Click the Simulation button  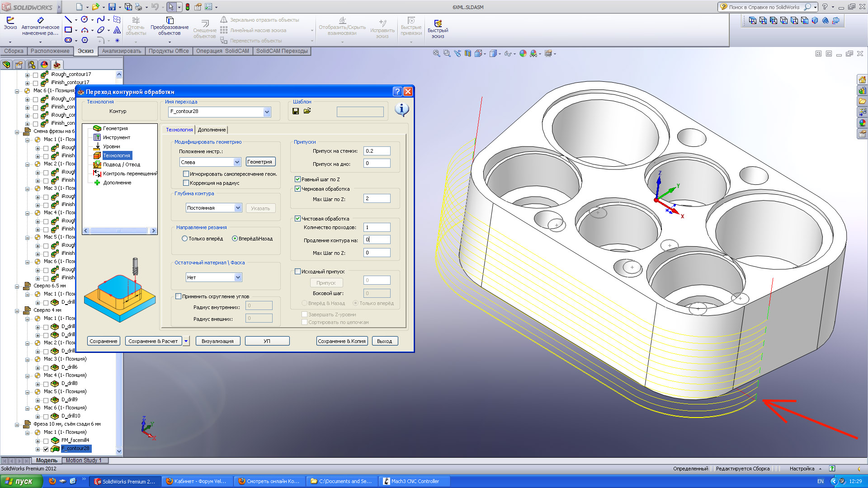(217, 341)
